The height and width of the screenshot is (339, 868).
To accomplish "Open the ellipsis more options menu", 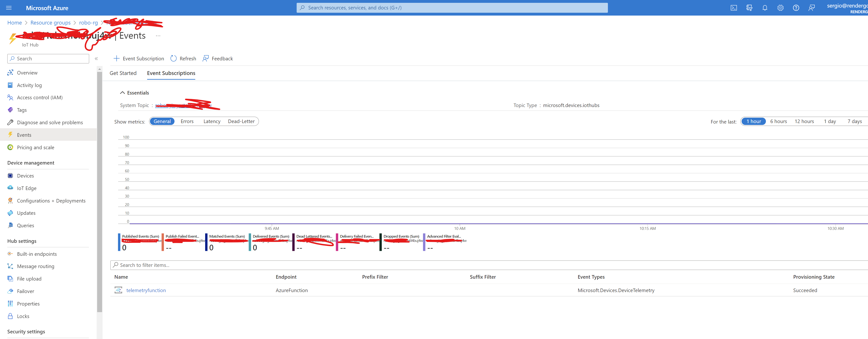I will pyautogui.click(x=158, y=36).
